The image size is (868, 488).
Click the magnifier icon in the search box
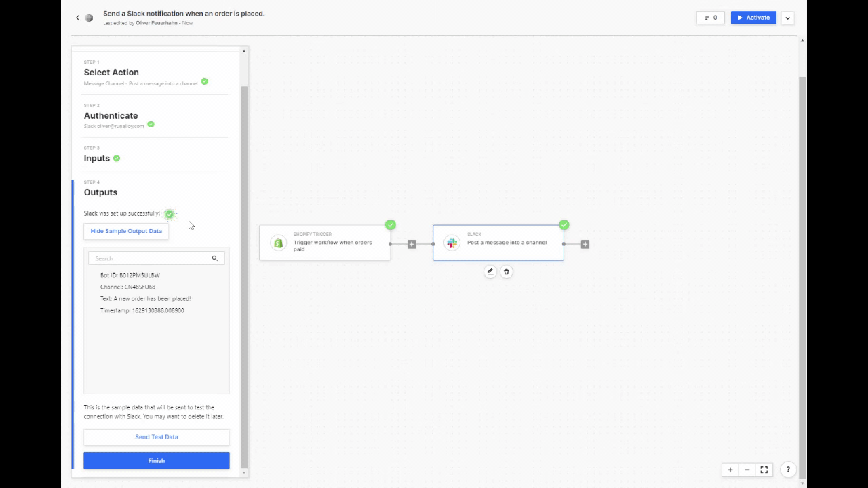click(215, 258)
